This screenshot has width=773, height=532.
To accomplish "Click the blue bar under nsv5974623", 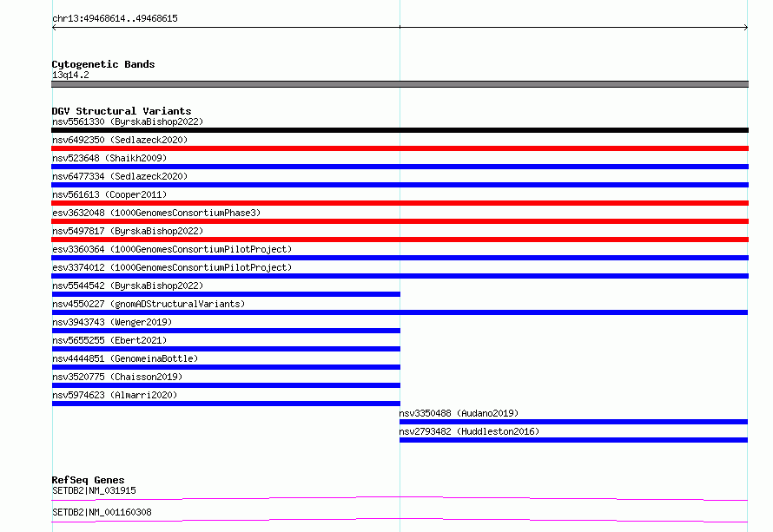I will 226,404.
